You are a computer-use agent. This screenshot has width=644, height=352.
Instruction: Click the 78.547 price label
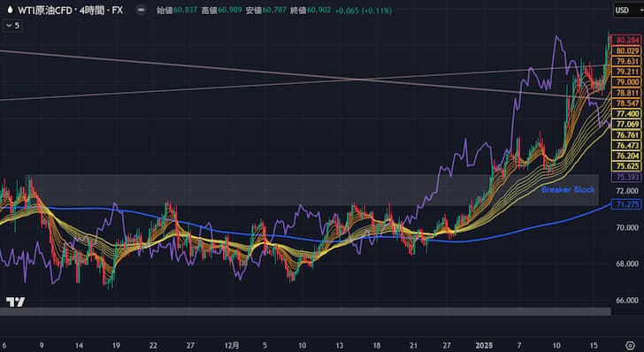626,103
